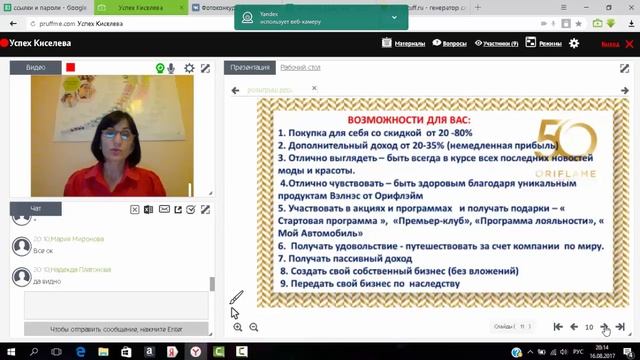Open browser downloads arrow
This screenshot has width=640, height=360.
(x=631, y=24)
